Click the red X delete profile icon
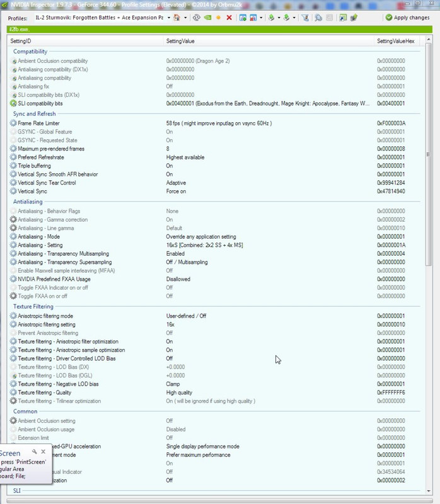Image resolution: width=440 pixels, height=504 pixels. 229,18
